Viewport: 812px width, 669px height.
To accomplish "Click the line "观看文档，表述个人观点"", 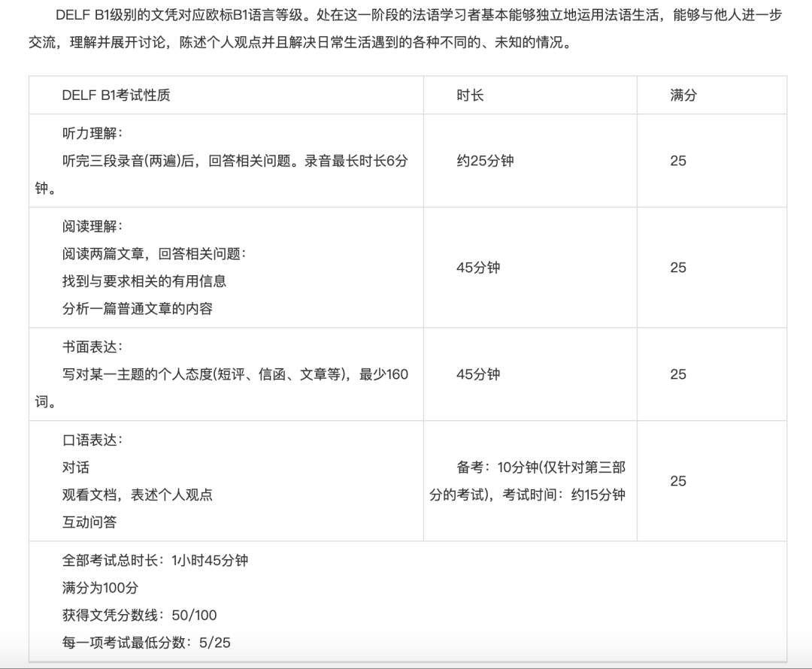I will pos(138,495).
